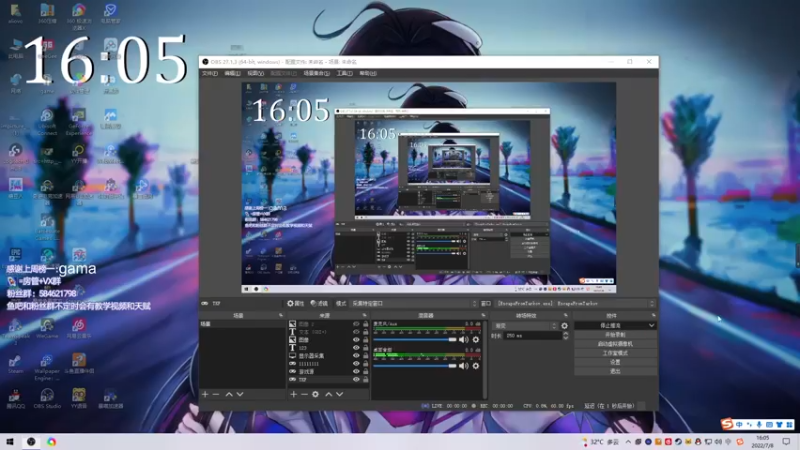Pop out the 场景 dock via its header icon
Image resolution: width=800 pixels, height=450 pixels.
(281, 316)
